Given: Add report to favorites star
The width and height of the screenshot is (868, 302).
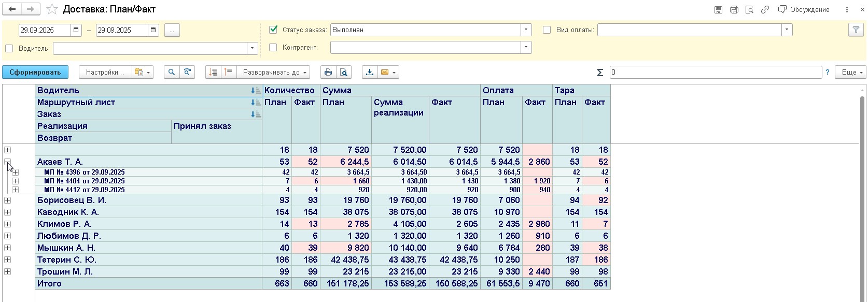Looking at the screenshot, I should coord(52,9).
